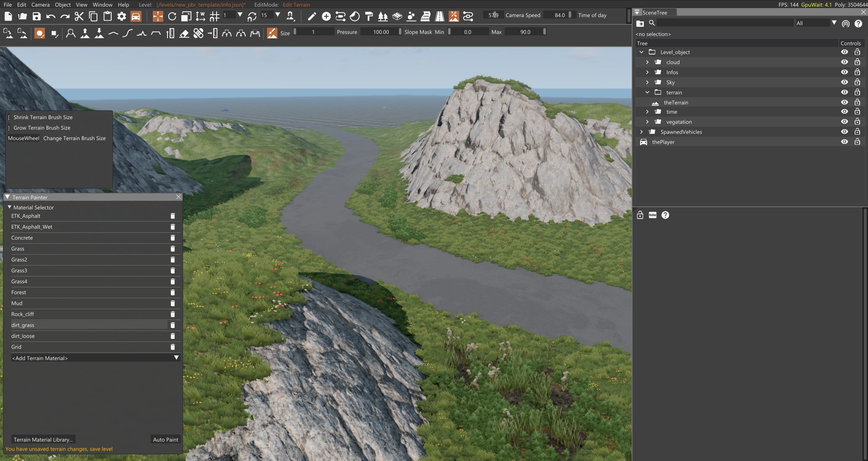The height and width of the screenshot is (461, 868).
Task: Select the Lower Height terrain tool
Action: pyautogui.click(x=99, y=33)
